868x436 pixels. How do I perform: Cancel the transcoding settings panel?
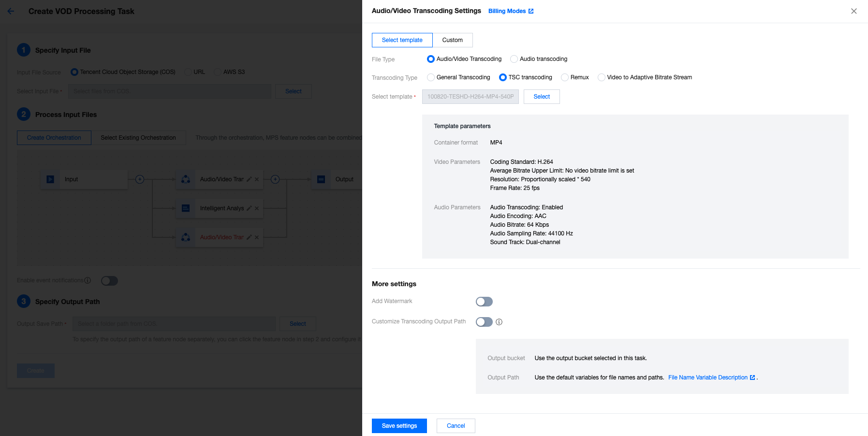[x=456, y=426]
